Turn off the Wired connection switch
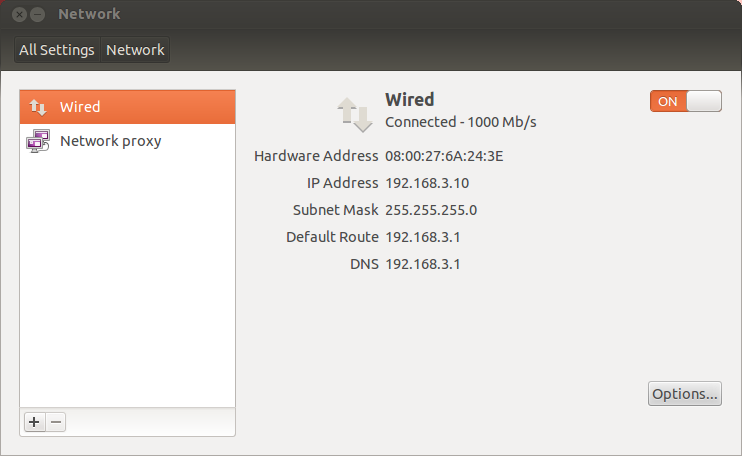Screen dimensions: 742x456 (x=685, y=101)
